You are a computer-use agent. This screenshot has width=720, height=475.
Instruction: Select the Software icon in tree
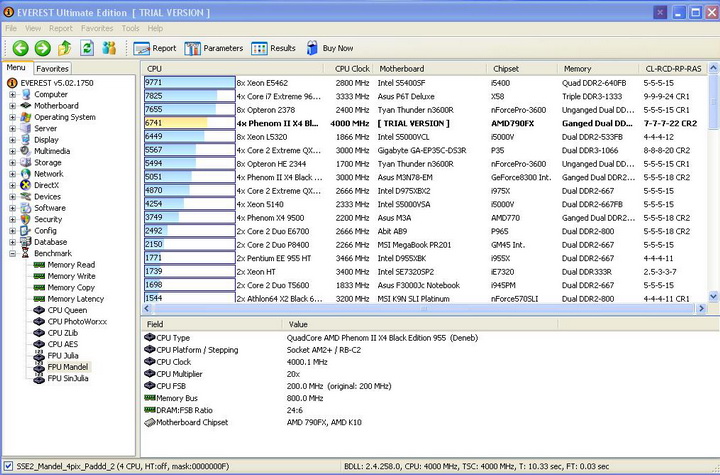click(x=26, y=208)
